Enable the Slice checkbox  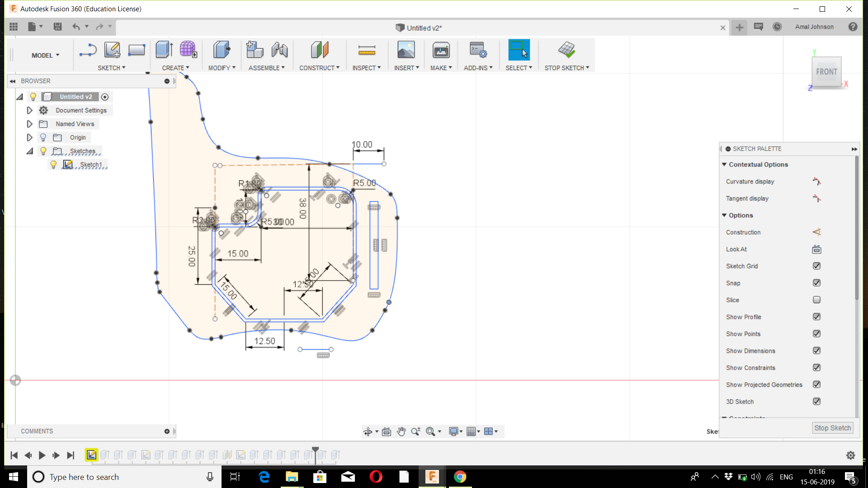816,300
